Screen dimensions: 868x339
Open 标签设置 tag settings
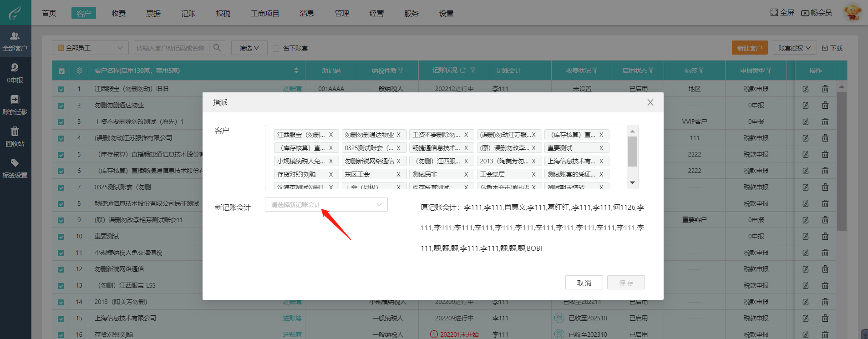15,168
